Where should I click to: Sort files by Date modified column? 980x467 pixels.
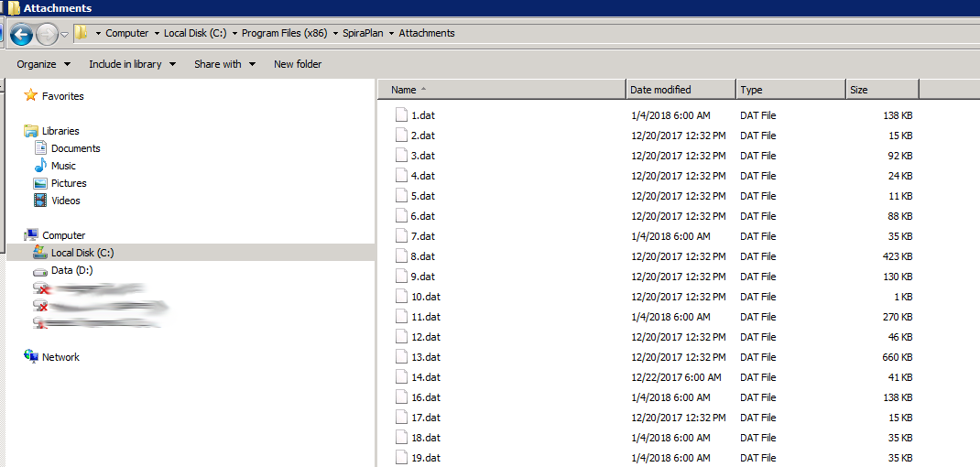point(660,90)
